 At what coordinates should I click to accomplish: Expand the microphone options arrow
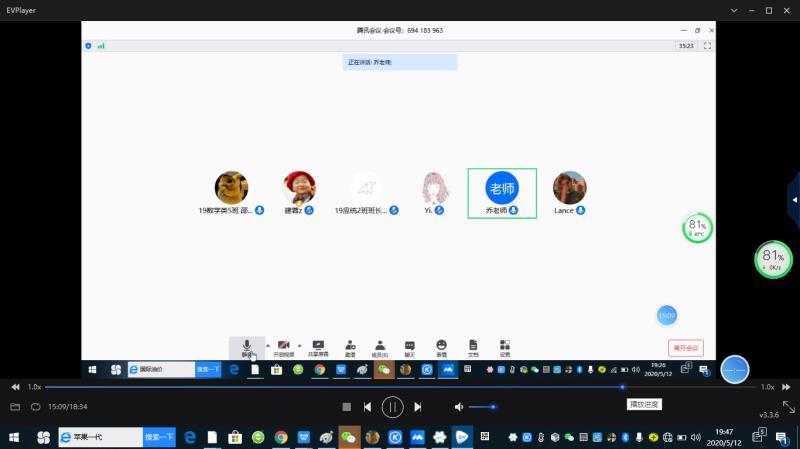(x=267, y=344)
